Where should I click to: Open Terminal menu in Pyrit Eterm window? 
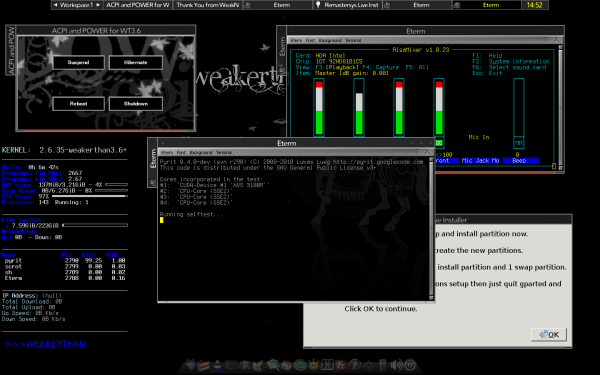[x=224, y=152]
